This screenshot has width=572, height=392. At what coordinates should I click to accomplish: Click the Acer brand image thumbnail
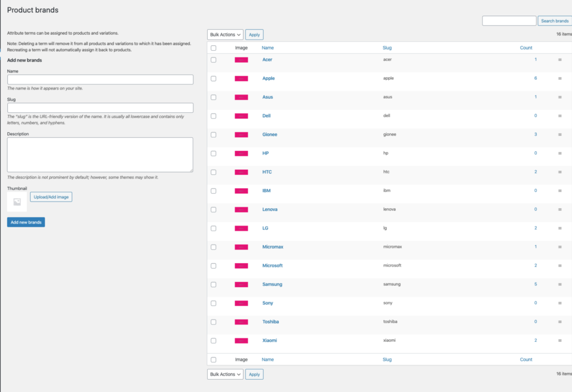point(241,60)
